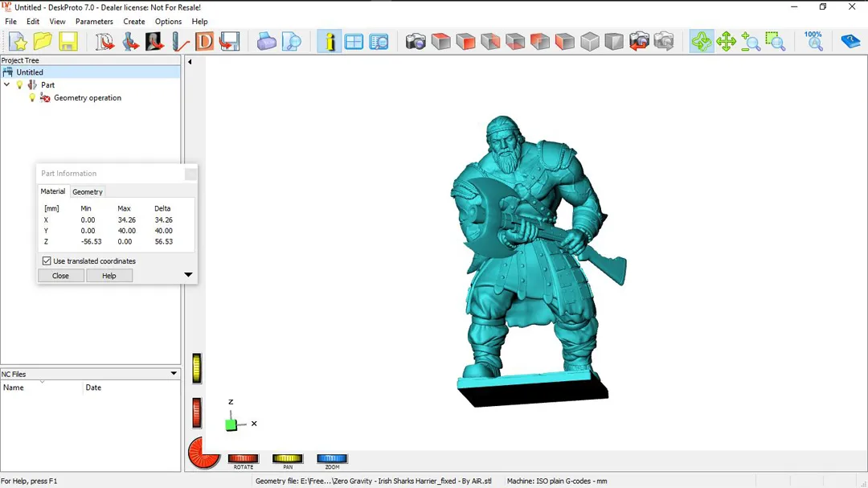Start the geometry wizard (vase icon)
The width and height of the screenshot is (868, 488).
point(129,42)
